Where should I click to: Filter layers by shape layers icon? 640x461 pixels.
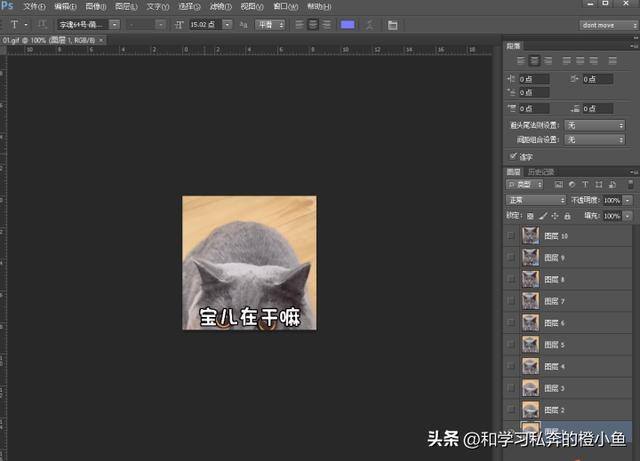599,185
